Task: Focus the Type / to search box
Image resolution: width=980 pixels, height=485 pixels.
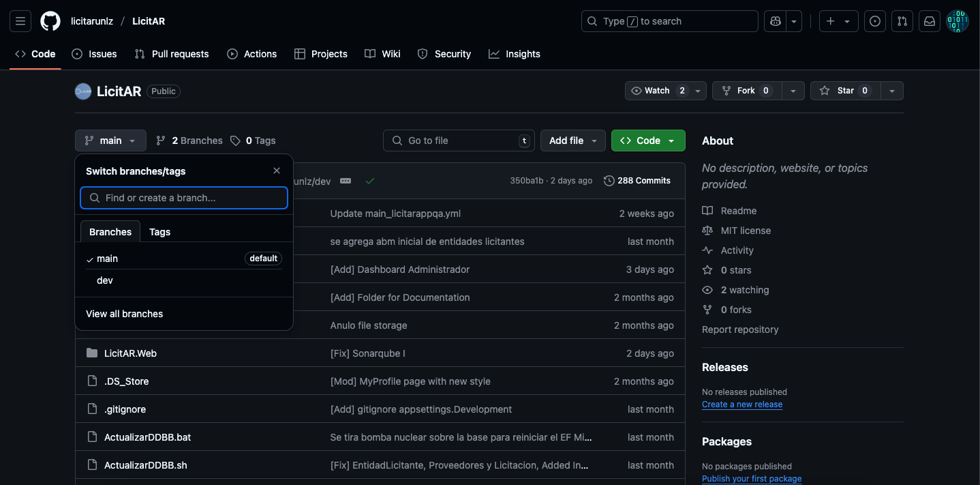Action: tap(670, 21)
